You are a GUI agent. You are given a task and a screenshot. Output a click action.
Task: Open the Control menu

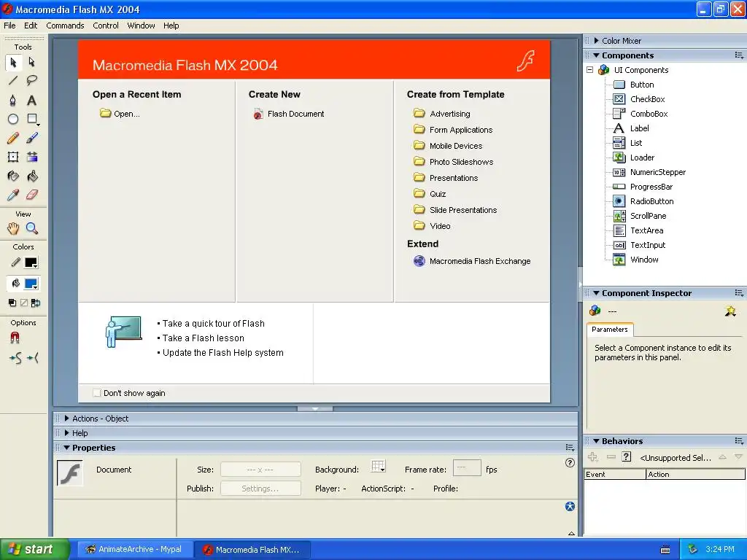tap(106, 26)
